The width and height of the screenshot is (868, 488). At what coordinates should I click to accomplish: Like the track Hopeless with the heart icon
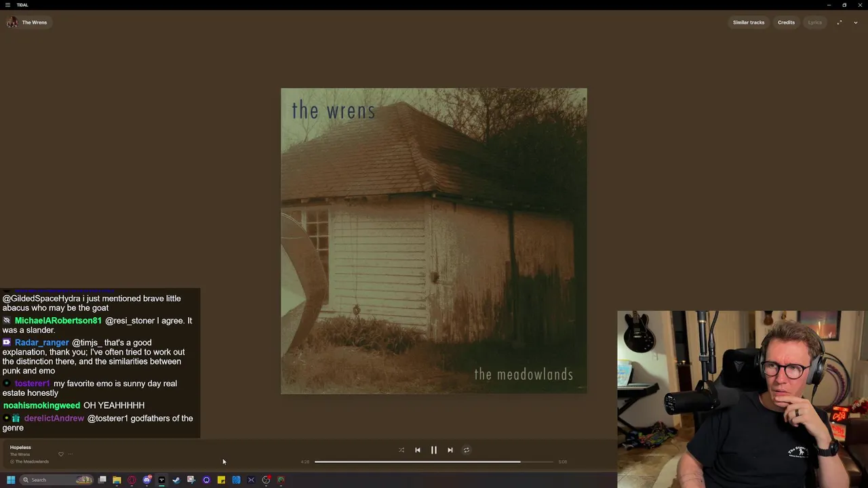pyautogui.click(x=61, y=454)
